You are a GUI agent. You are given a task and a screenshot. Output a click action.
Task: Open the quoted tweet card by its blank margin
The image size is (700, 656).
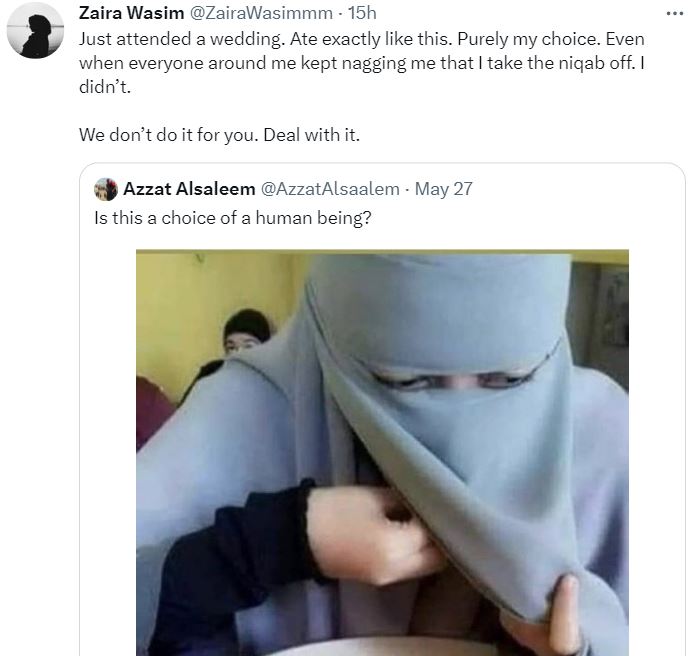656,402
